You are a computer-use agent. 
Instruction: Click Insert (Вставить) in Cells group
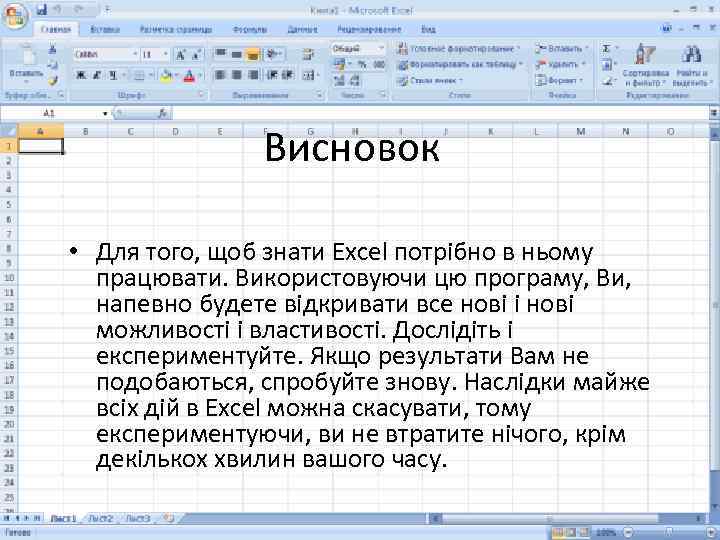point(562,48)
